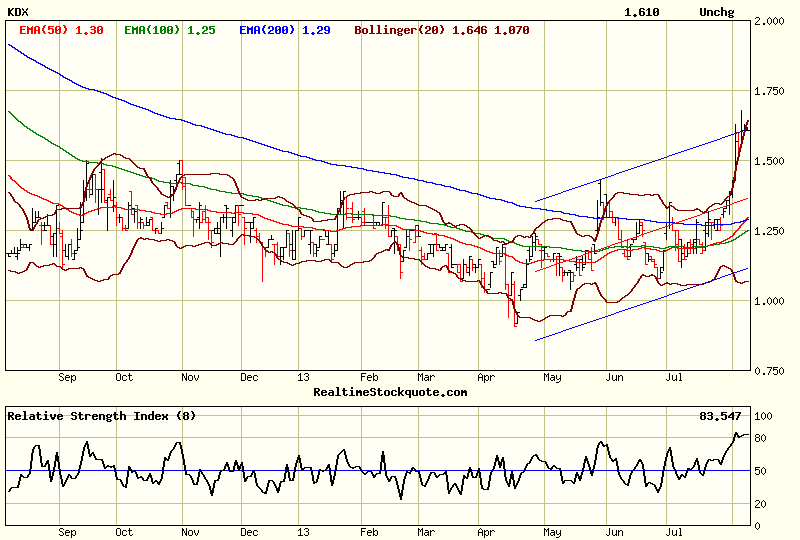Select Jul on the RSI panel's date axis
Viewport: 800px width, 540px height.
point(674,533)
